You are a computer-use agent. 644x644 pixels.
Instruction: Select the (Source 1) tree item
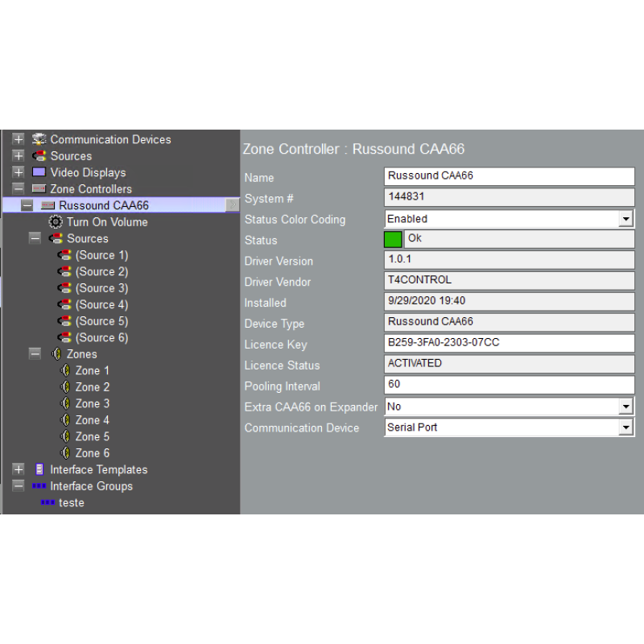pyautogui.click(x=102, y=255)
